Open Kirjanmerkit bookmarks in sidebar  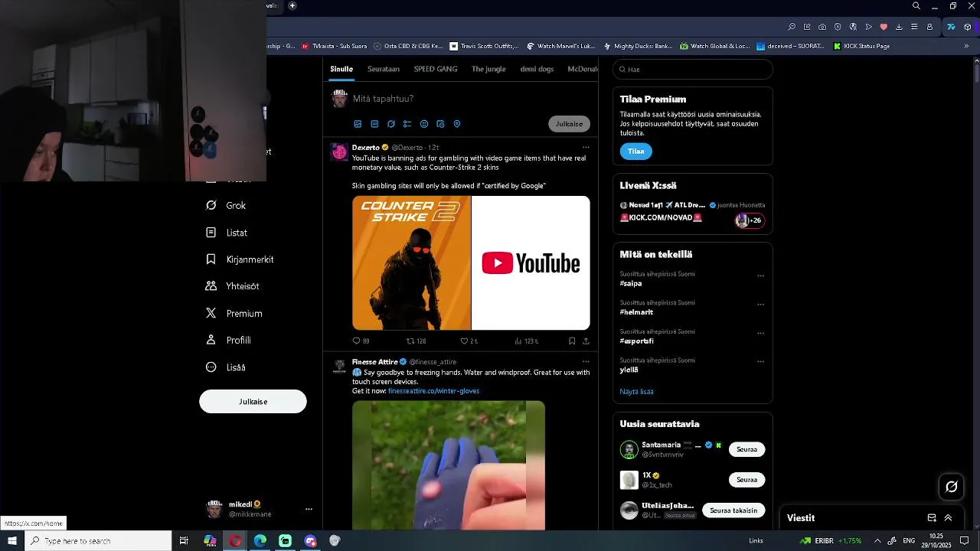click(x=240, y=259)
